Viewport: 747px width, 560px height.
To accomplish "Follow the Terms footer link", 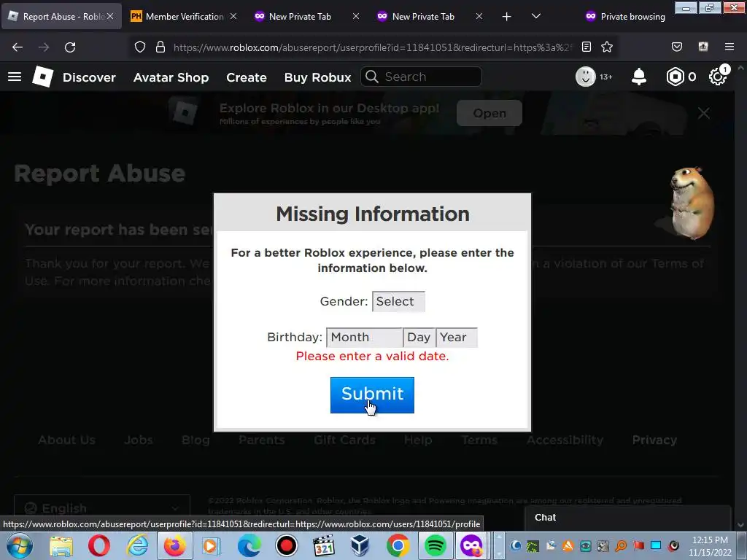I will (479, 440).
